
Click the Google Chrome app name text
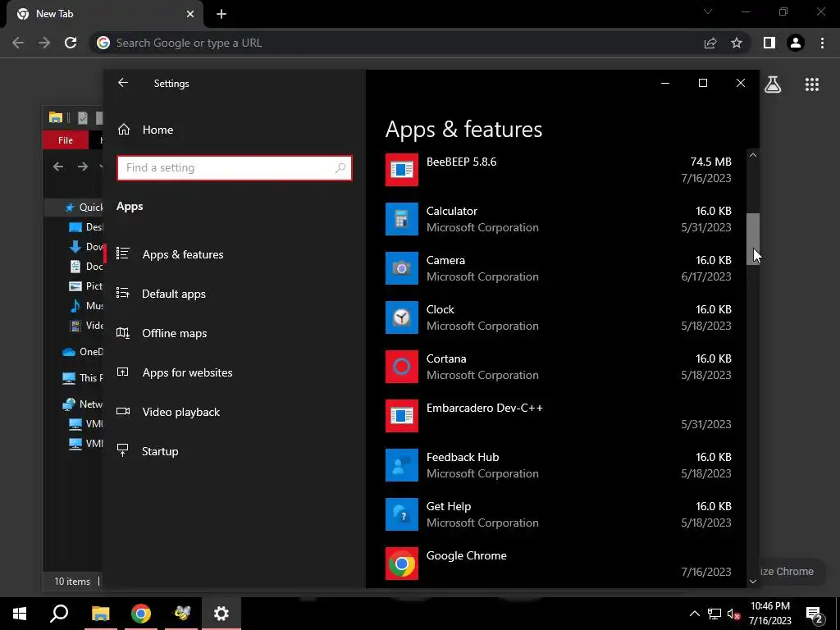click(x=466, y=555)
